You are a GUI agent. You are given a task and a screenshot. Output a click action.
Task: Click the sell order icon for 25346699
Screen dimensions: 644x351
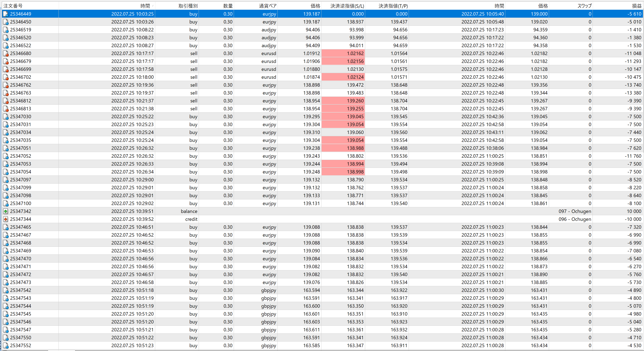(x=5, y=69)
